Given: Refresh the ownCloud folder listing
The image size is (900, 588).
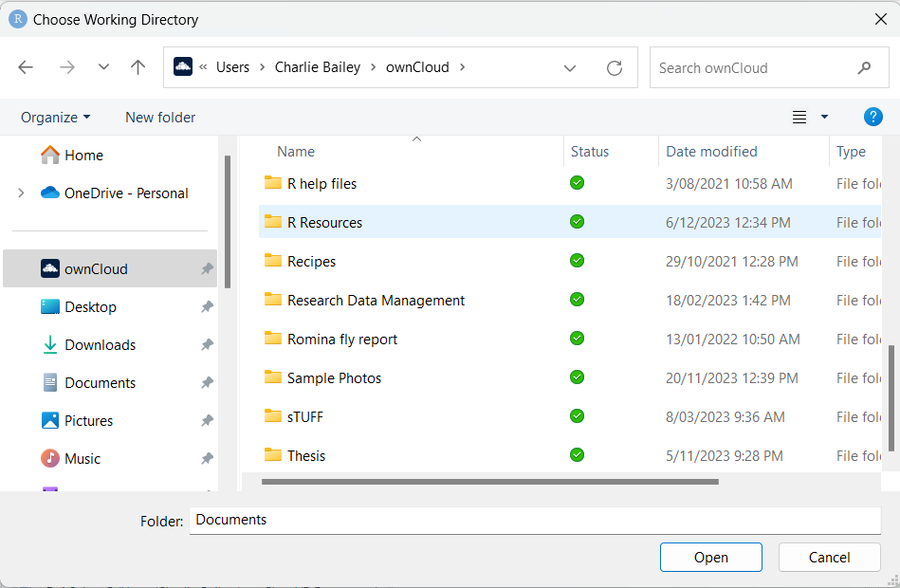Looking at the screenshot, I should pyautogui.click(x=615, y=68).
